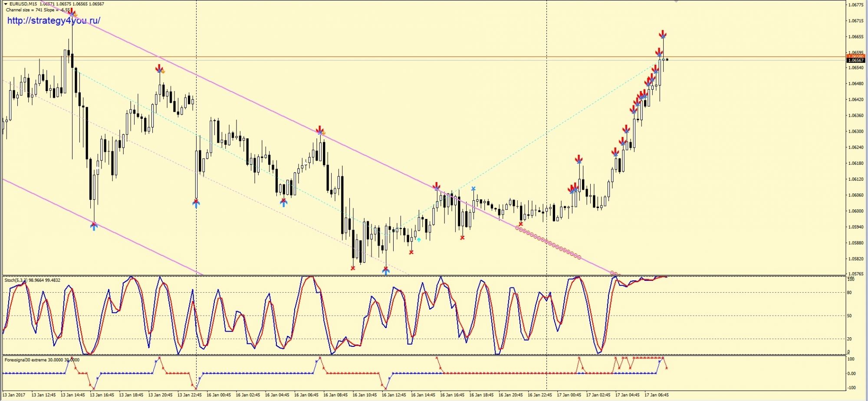
Task: Click the black 1.06567 current price tag
Action: coord(855,61)
